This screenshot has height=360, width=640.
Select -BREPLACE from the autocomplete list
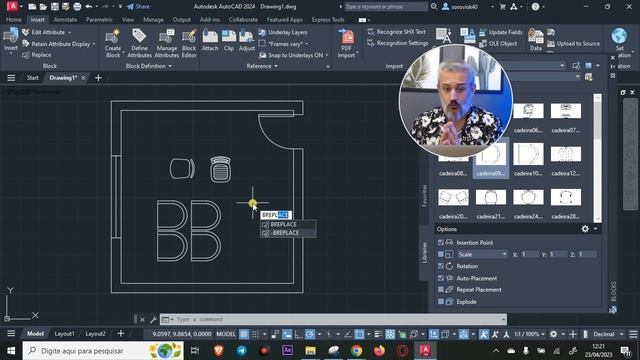pos(288,233)
